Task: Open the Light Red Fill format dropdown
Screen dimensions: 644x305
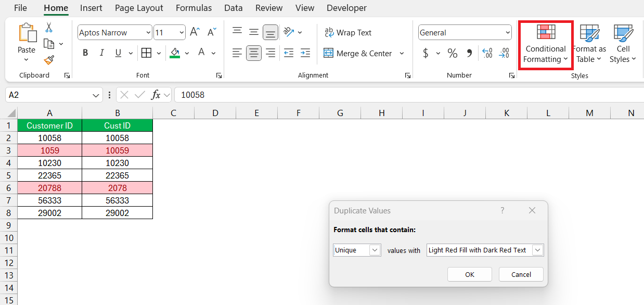Action: [538, 250]
